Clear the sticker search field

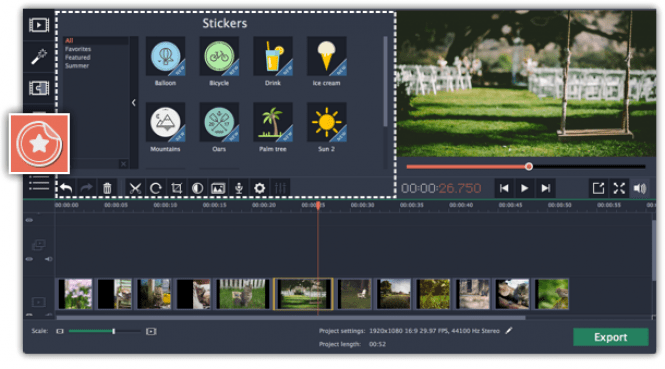(x=123, y=164)
